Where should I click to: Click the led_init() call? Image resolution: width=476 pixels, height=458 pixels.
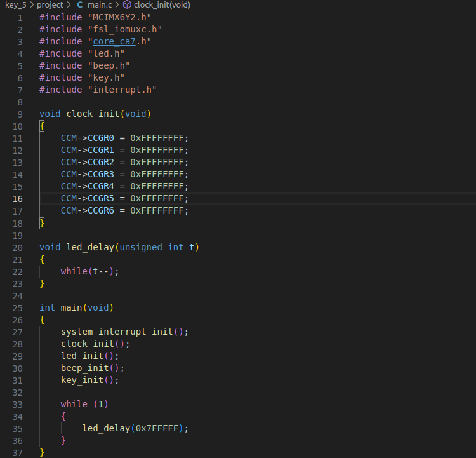tap(90, 356)
